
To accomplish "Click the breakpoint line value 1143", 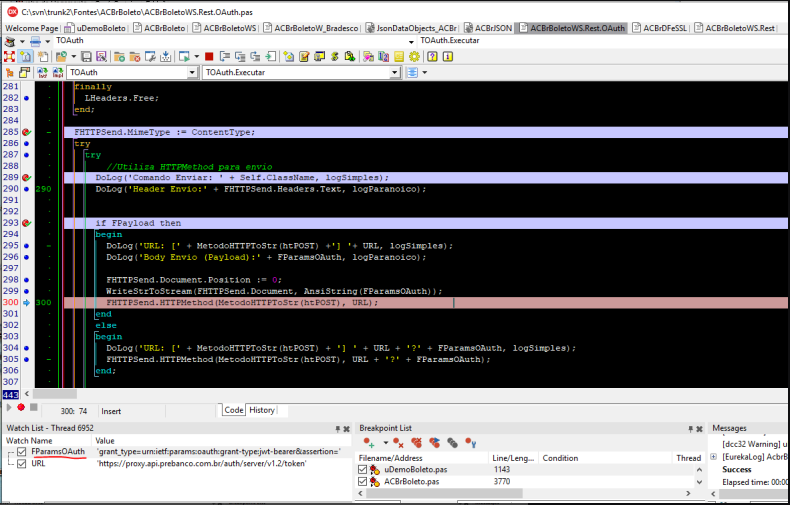I will pos(501,470).
